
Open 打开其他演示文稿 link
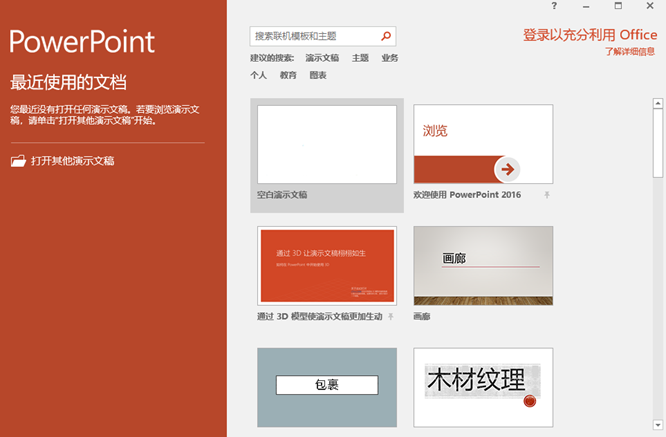tap(73, 161)
